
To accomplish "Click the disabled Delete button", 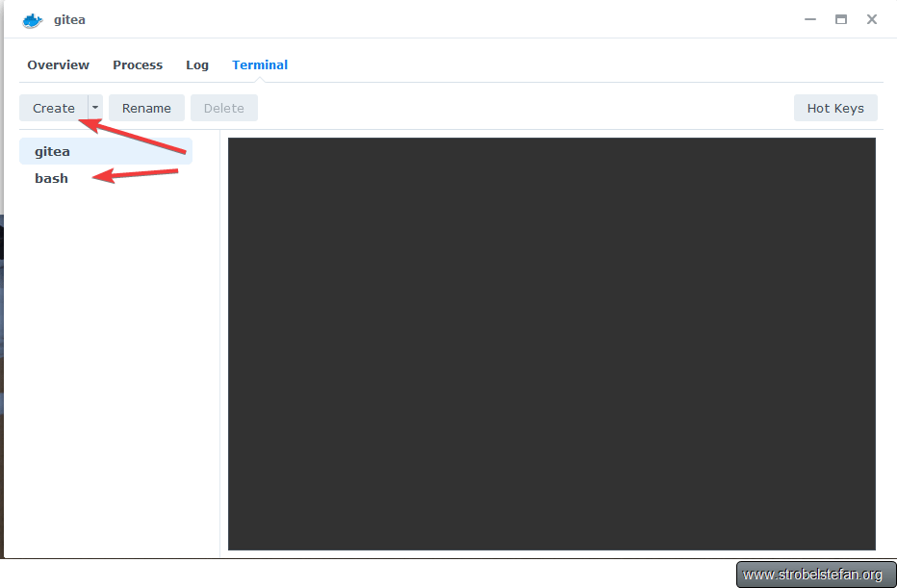I will click(x=223, y=108).
